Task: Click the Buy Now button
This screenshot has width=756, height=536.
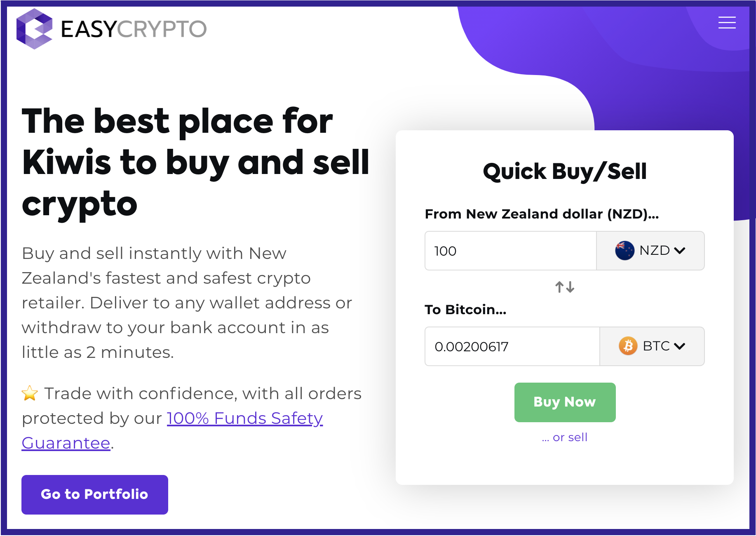Action: [564, 402]
